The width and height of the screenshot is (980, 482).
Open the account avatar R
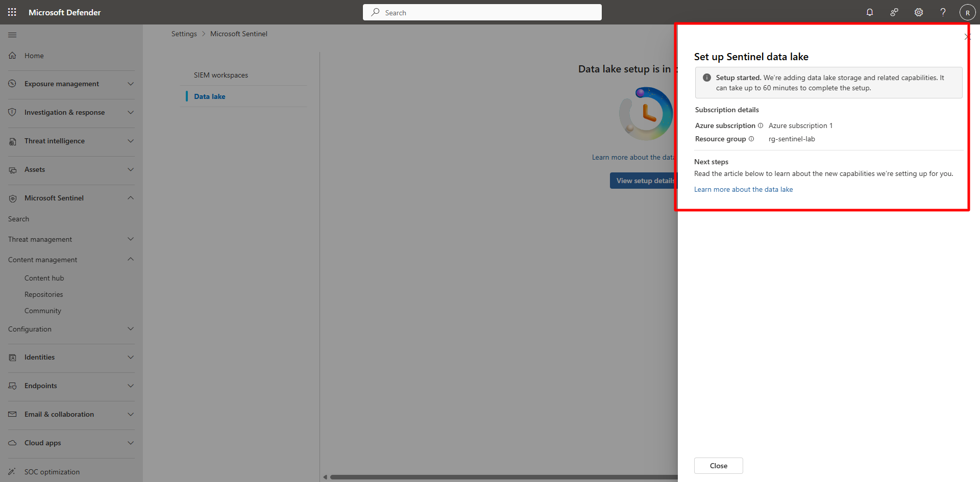[x=968, y=12]
